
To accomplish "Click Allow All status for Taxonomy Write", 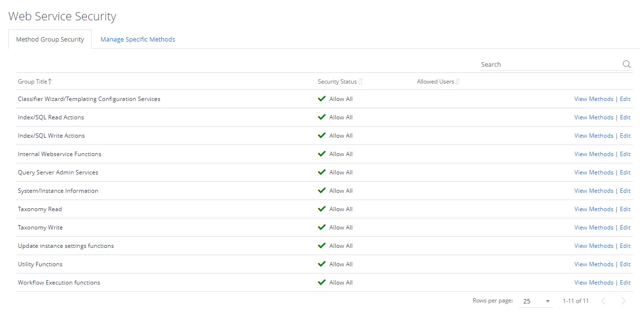I will coord(341,228).
